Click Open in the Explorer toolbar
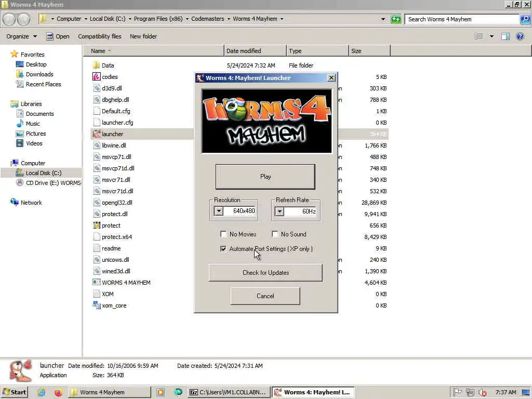 point(58,36)
